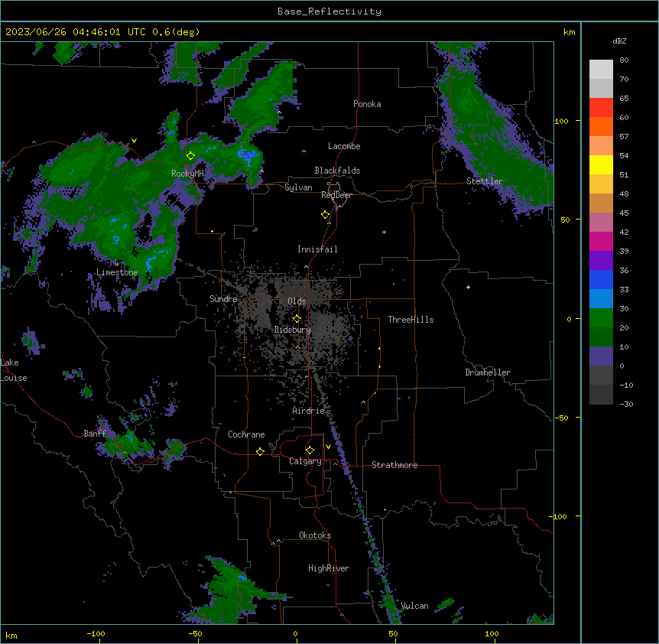Click the ThreeHills city label
This screenshot has width=659, height=644.
(411, 320)
